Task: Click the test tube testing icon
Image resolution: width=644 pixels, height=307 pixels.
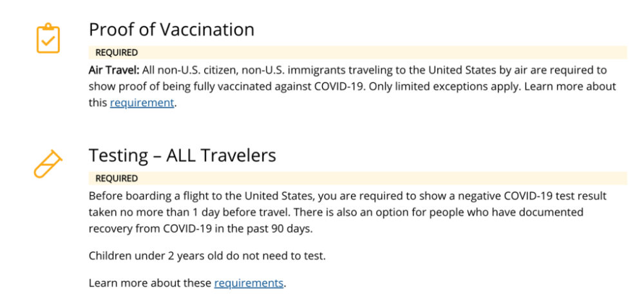Action: point(48,163)
